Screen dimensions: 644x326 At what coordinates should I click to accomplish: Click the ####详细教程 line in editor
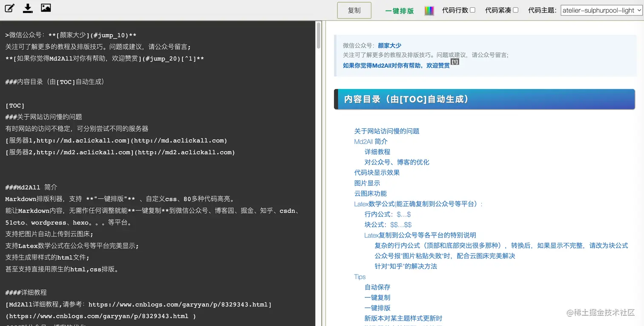click(26, 292)
